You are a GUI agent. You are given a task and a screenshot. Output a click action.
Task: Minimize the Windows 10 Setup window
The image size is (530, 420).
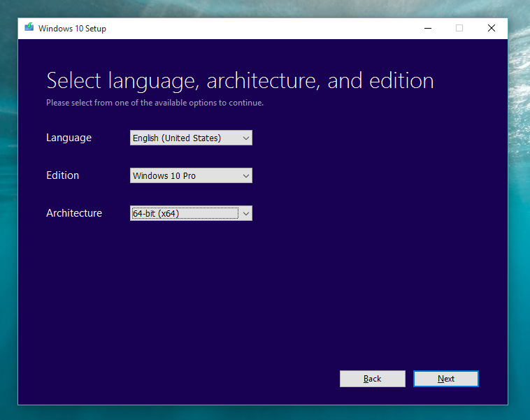[427, 28]
